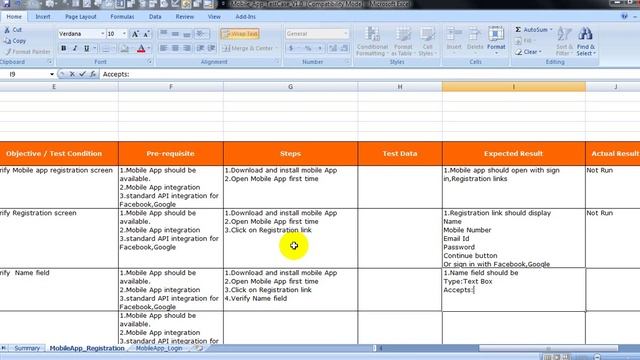Click the Copy icon in Clipboard group

(7, 41)
